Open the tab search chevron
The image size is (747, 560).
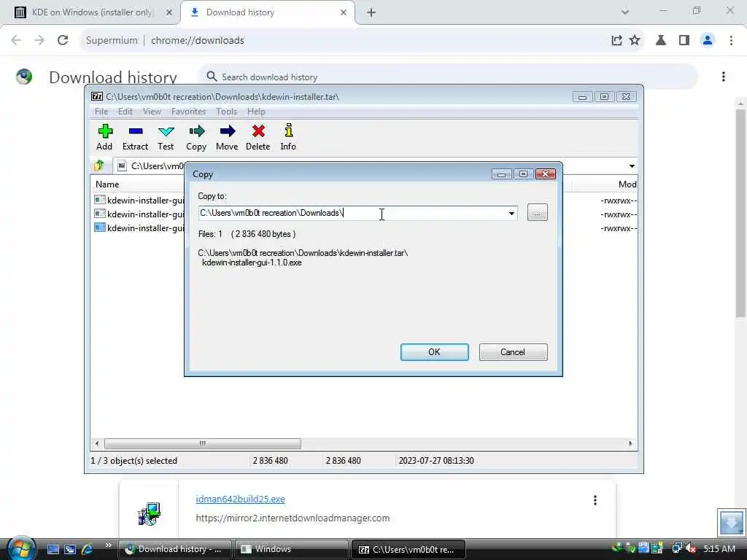point(625,12)
